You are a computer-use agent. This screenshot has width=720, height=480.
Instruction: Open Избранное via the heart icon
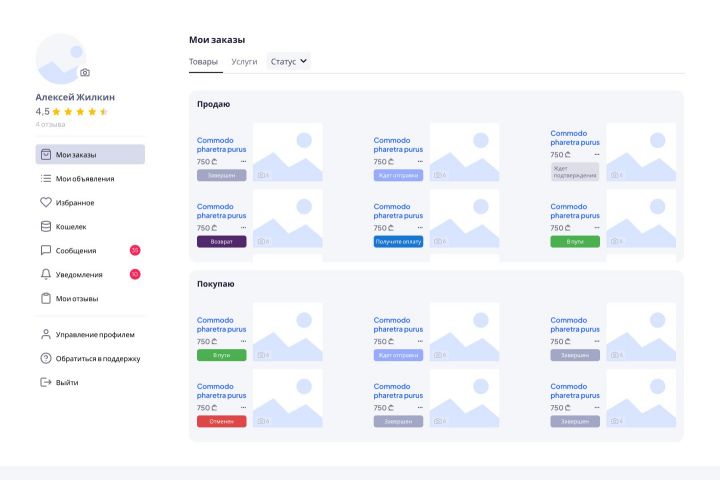(45, 202)
